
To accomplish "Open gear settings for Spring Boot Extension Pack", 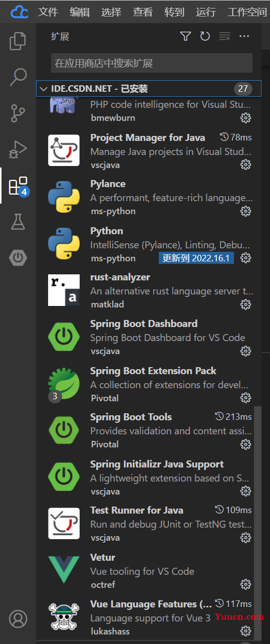I will (245, 398).
